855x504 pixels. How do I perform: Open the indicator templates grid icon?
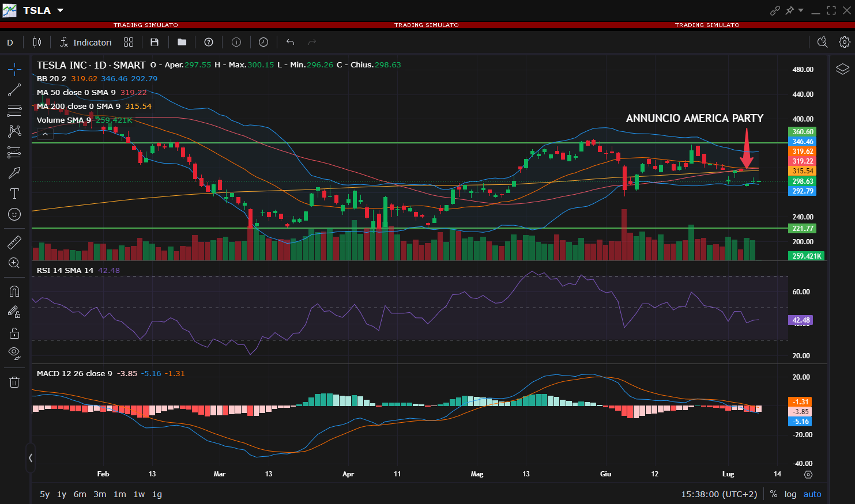[x=129, y=42]
